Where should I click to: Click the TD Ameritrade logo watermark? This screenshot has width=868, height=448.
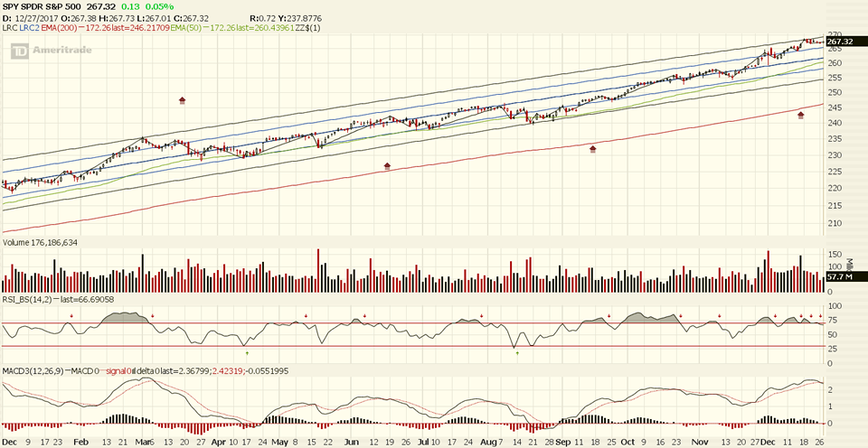coord(46,52)
